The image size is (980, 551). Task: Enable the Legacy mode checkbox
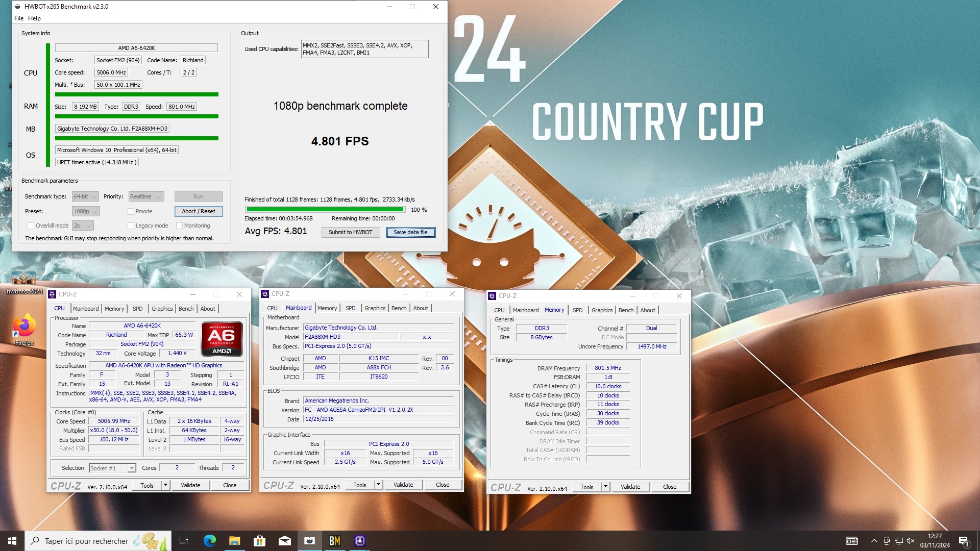[x=131, y=226]
